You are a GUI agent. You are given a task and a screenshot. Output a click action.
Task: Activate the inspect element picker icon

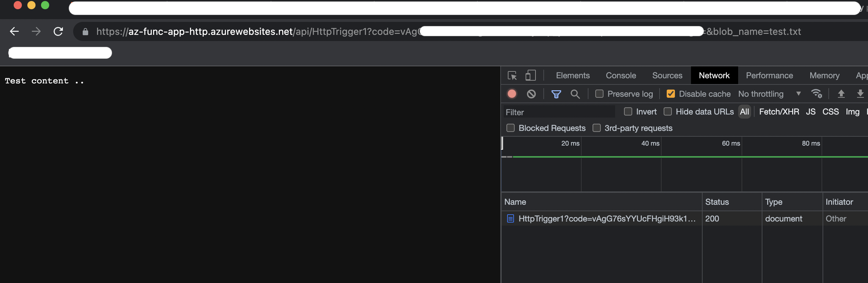click(512, 76)
